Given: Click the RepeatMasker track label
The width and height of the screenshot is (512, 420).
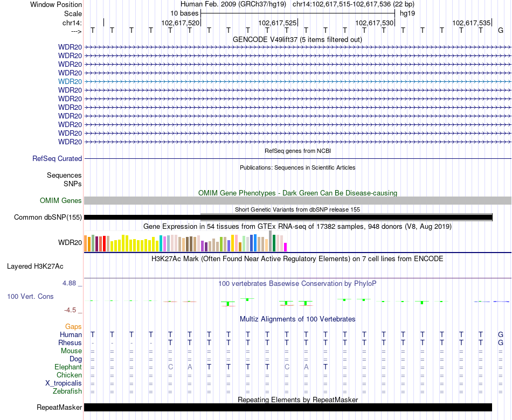Looking at the screenshot, I should pyautogui.click(x=59, y=407).
